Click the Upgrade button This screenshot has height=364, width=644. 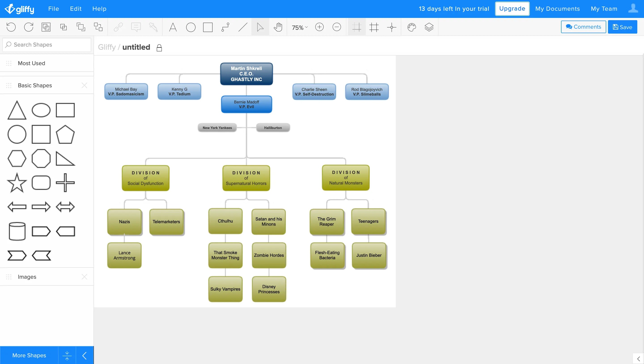tap(512, 9)
